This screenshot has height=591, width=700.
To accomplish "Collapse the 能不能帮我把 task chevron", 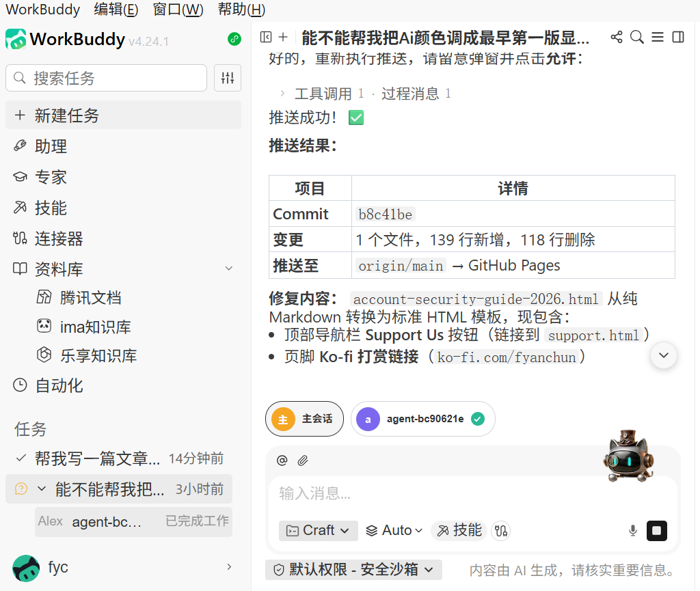I will pyautogui.click(x=42, y=489).
